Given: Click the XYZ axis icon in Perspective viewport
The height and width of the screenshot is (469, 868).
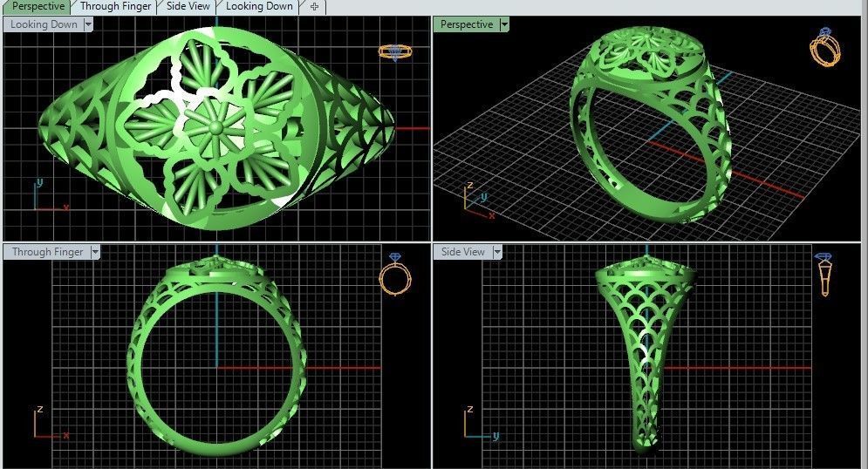Looking at the screenshot, I should [x=478, y=201].
